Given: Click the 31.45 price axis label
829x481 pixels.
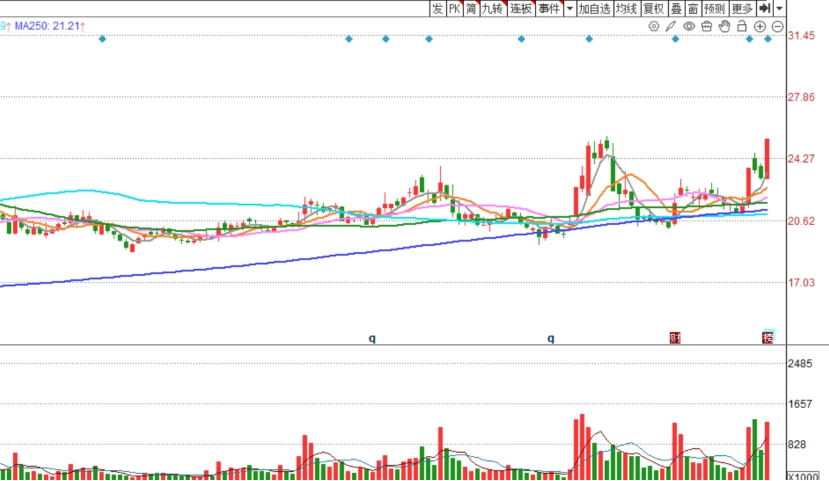Looking at the screenshot, I should pyautogui.click(x=801, y=35).
